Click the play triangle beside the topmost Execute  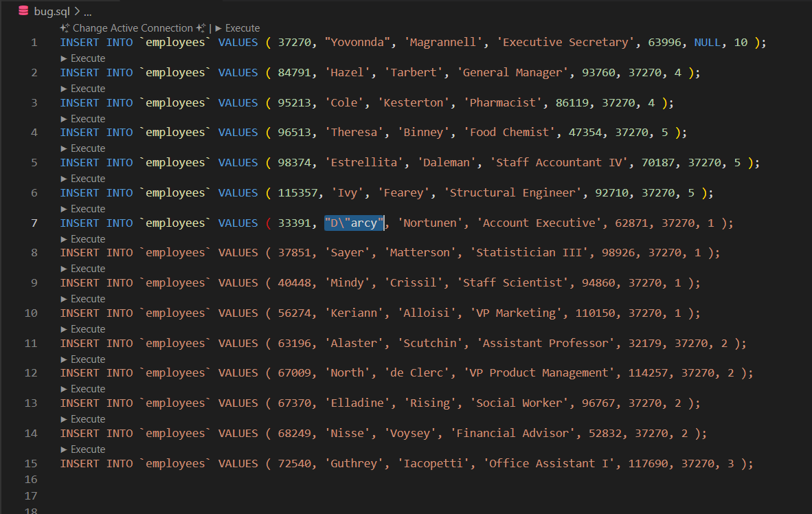click(x=219, y=28)
